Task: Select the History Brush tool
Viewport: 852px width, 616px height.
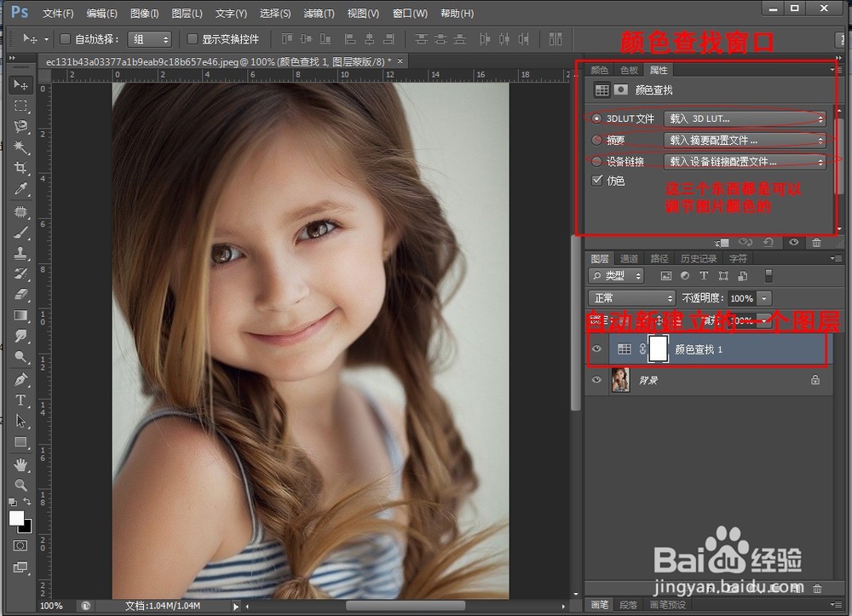Action: [20, 273]
